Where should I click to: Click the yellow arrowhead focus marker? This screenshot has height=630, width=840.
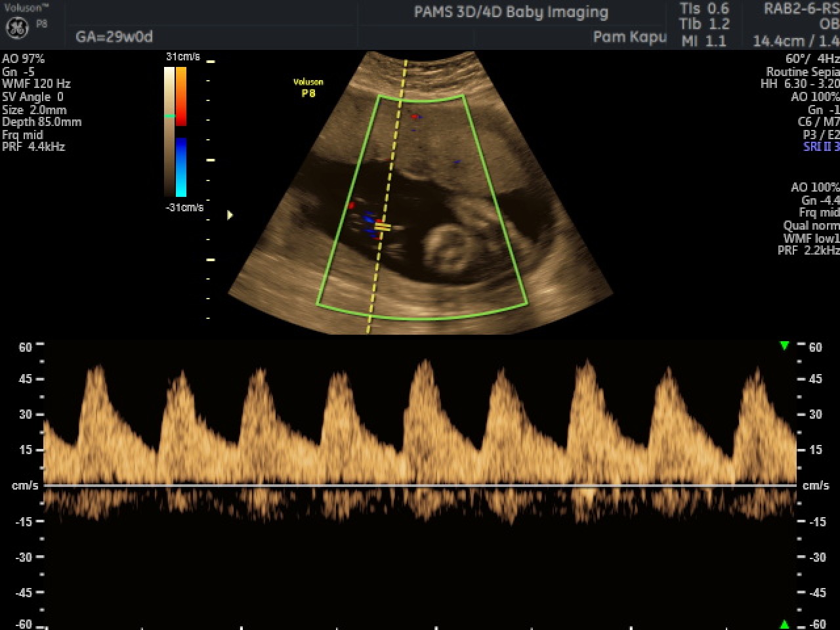pos(230,215)
